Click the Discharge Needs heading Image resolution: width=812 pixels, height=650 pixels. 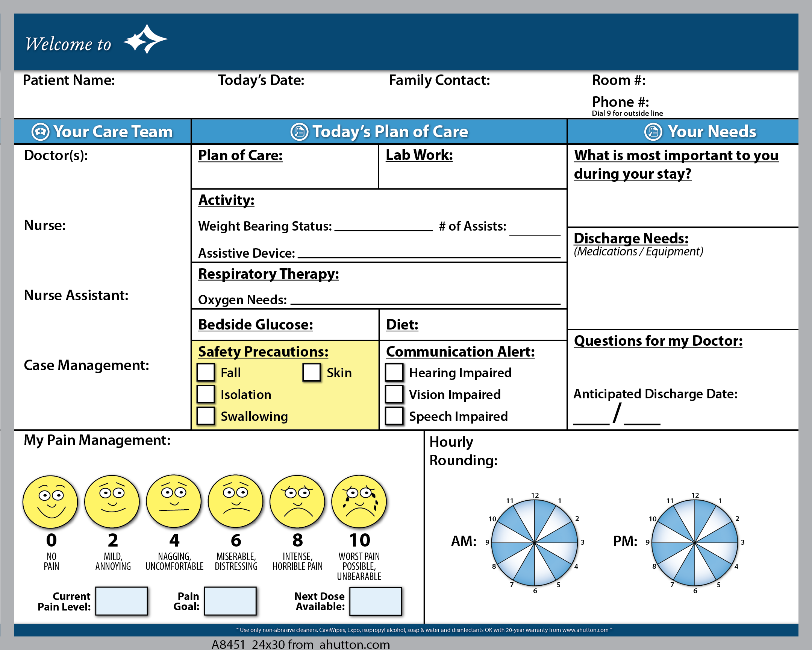pos(631,238)
